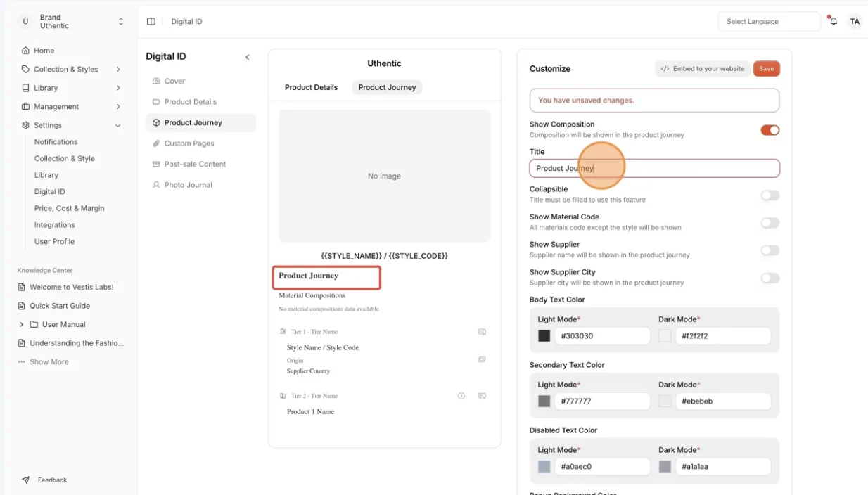Screen dimensions: 868x495
Task: Open the TA user avatar menu
Action: click(x=855, y=22)
